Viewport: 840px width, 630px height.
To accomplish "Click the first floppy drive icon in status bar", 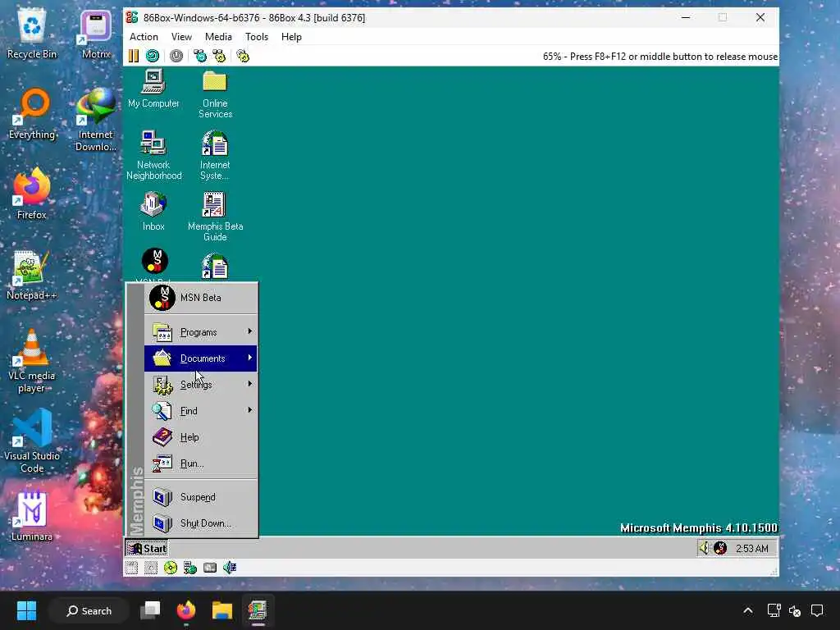I will 132,568.
